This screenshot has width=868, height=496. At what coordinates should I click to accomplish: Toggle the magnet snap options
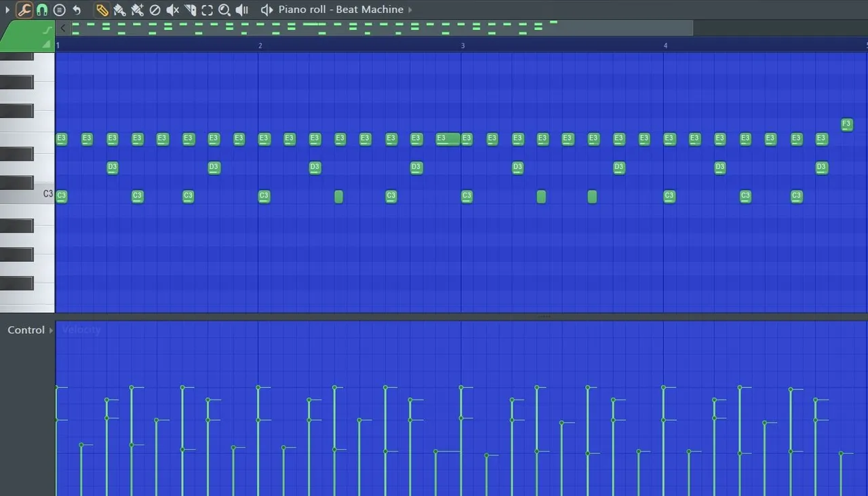click(x=42, y=9)
